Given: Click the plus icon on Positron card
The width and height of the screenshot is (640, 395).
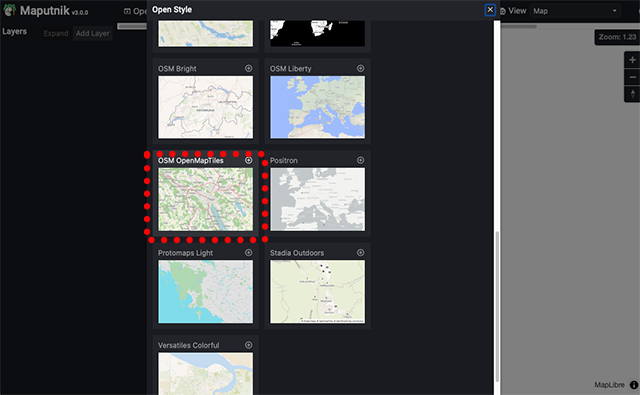Looking at the screenshot, I should [360, 160].
